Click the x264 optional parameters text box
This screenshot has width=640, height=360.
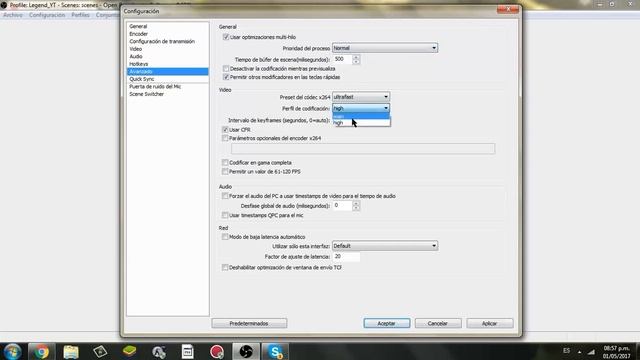(363, 149)
